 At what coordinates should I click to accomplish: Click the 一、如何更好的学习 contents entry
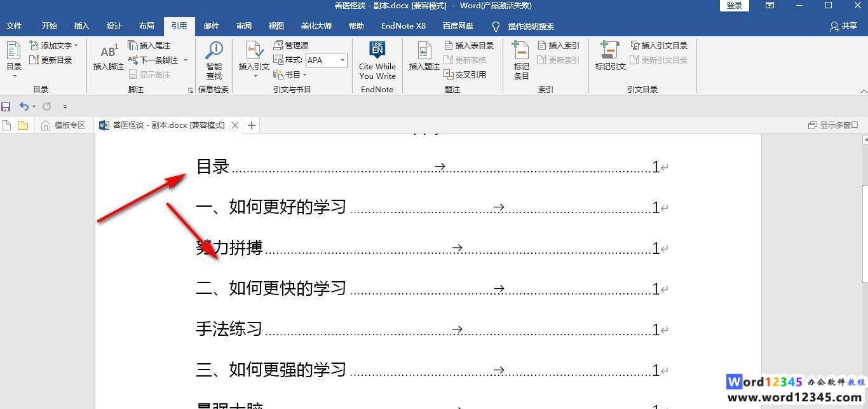coord(432,207)
